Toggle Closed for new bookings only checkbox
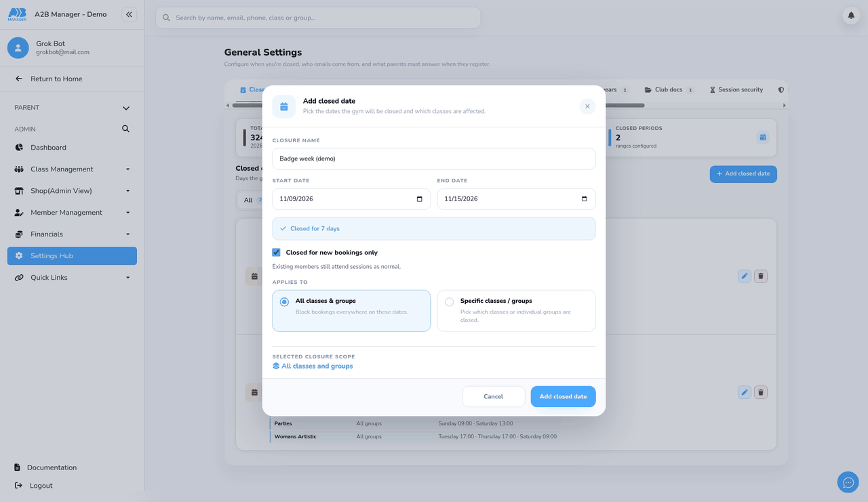The image size is (868, 502). coord(276,253)
